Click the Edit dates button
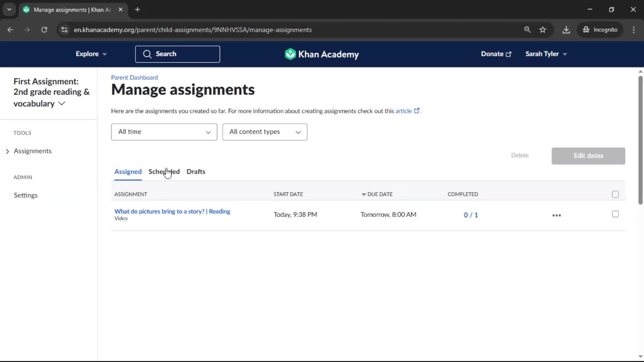This screenshot has width=644, height=362. (x=588, y=156)
